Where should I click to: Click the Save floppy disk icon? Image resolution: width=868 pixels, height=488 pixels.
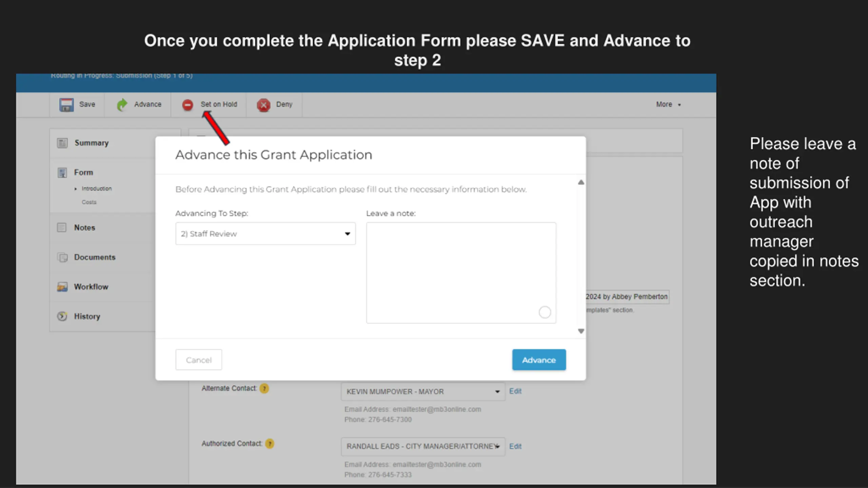[66, 105]
